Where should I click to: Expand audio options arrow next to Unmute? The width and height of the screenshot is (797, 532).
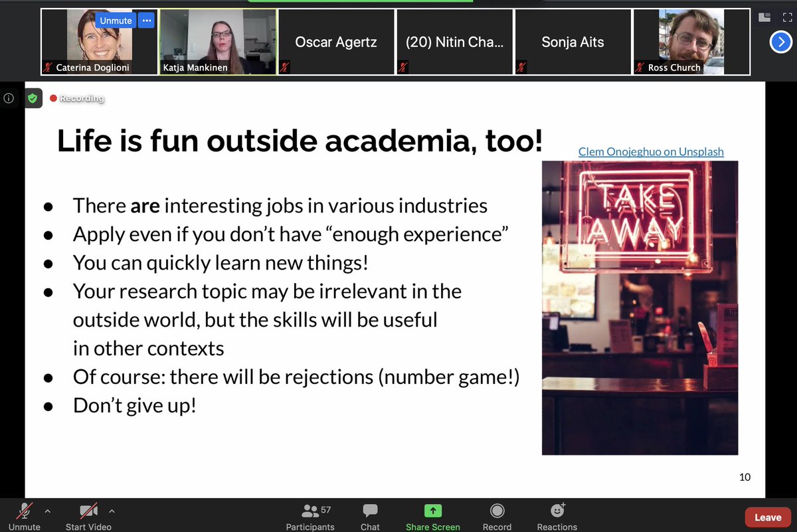pyautogui.click(x=47, y=511)
